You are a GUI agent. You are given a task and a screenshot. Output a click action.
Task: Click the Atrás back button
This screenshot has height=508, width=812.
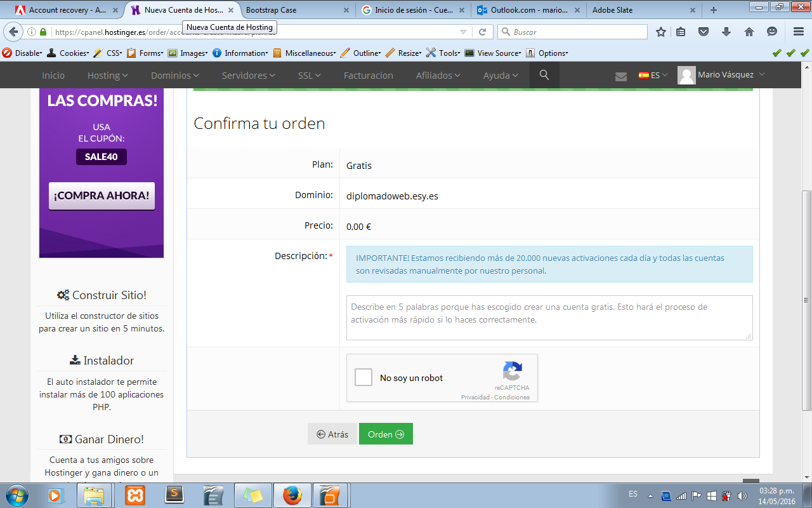[x=332, y=434]
